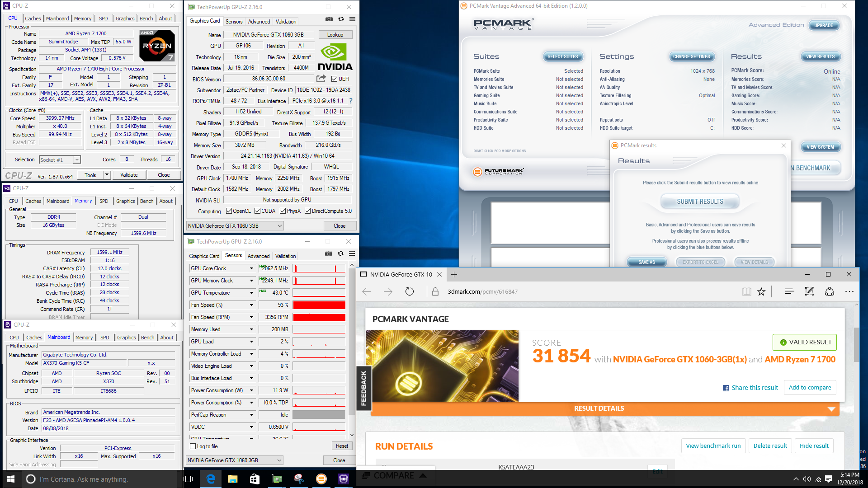Click the PCMark Vantage result thumbnail image
Screen dimensions: 868x488
(442, 366)
